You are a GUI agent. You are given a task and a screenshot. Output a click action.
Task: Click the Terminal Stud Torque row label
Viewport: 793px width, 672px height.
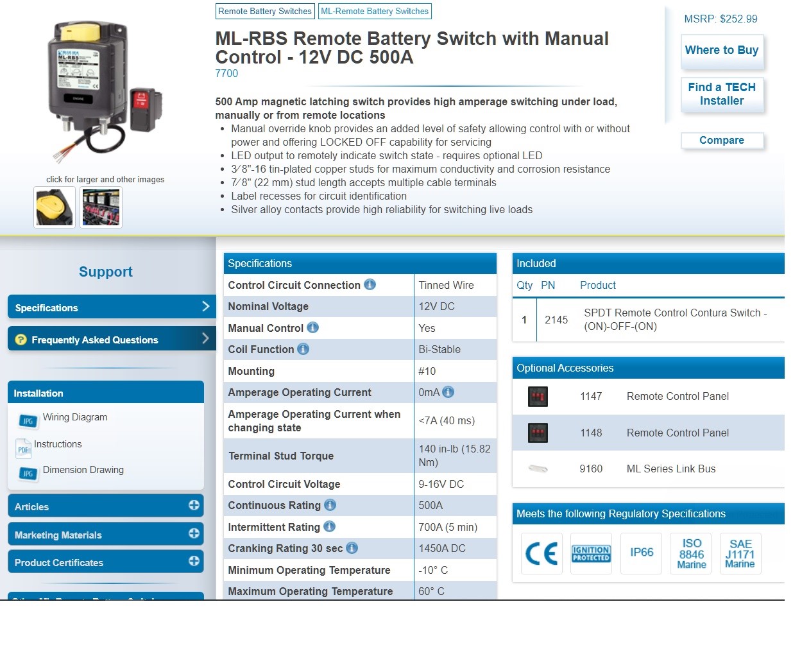pyautogui.click(x=281, y=456)
